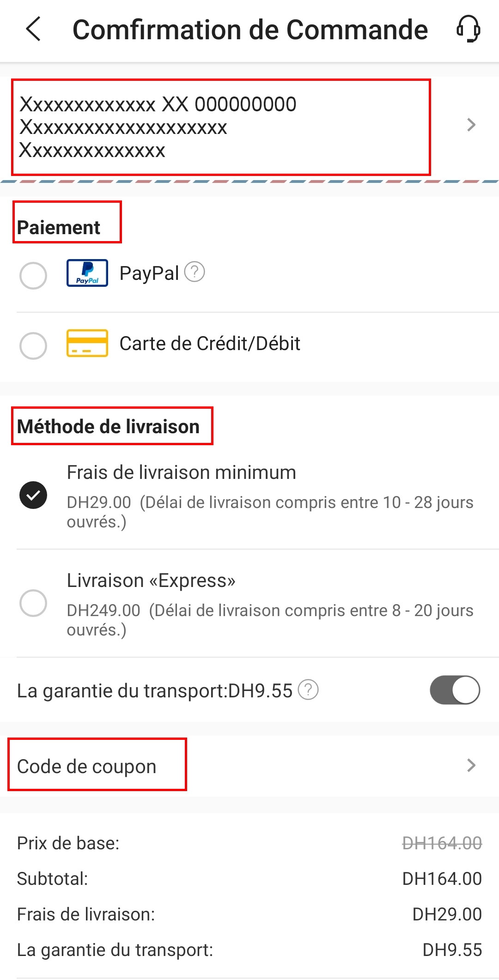Select Carte de Crédit/Débit radio button

pyautogui.click(x=33, y=345)
